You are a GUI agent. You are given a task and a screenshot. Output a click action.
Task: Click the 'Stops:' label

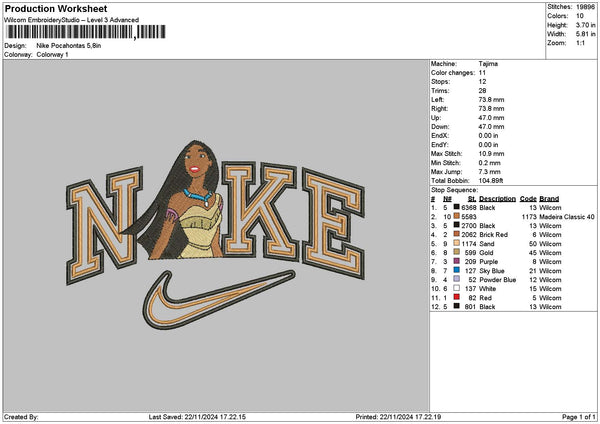(440, 82)
